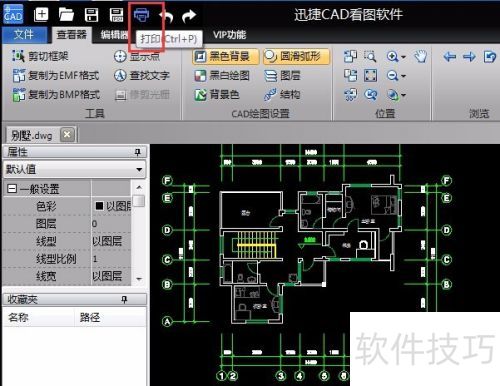Click the Print icon in the quick toolbar
This screenshot has width=500, height=386.
pos(142,15)
